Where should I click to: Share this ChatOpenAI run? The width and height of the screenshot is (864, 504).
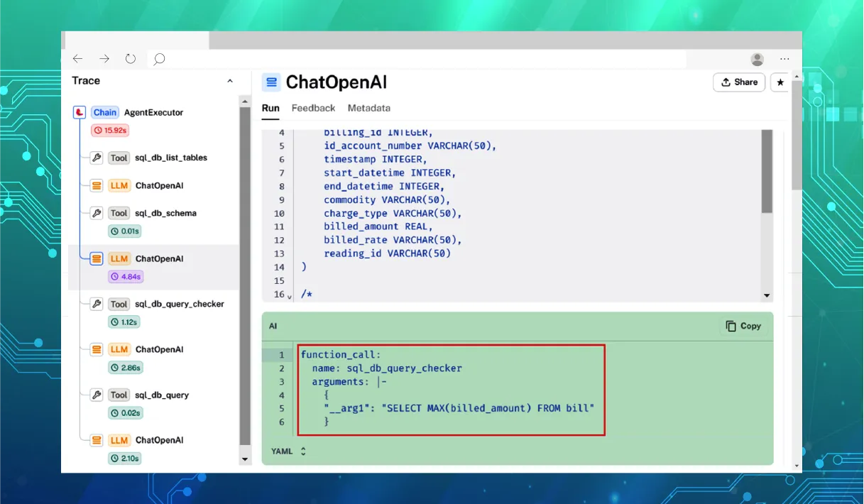coord(739,82)
